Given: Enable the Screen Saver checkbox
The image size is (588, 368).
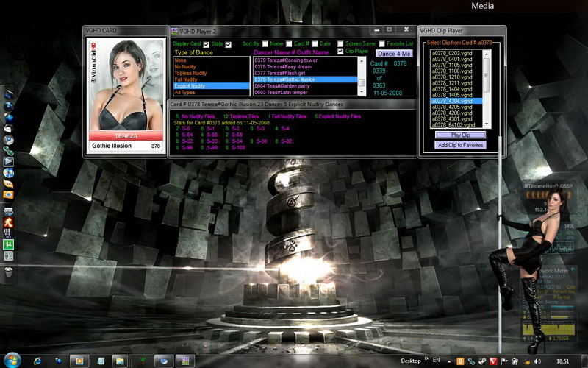Looking at the screenshot, I should tap(340, 44).
